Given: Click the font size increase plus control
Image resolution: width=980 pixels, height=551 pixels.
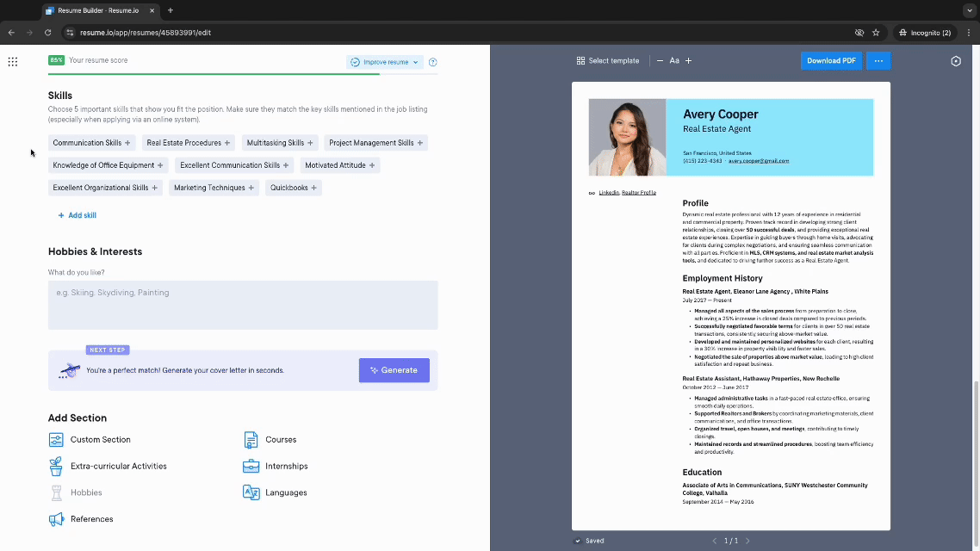Looking at the screenshot, I should click(x=689, y=60).
